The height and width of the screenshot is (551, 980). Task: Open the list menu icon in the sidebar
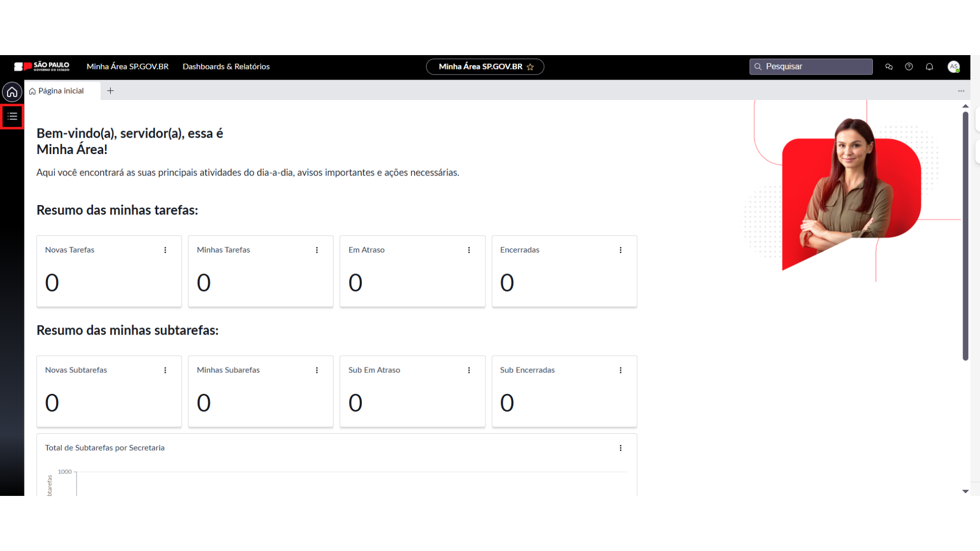(x=12, y=117)
